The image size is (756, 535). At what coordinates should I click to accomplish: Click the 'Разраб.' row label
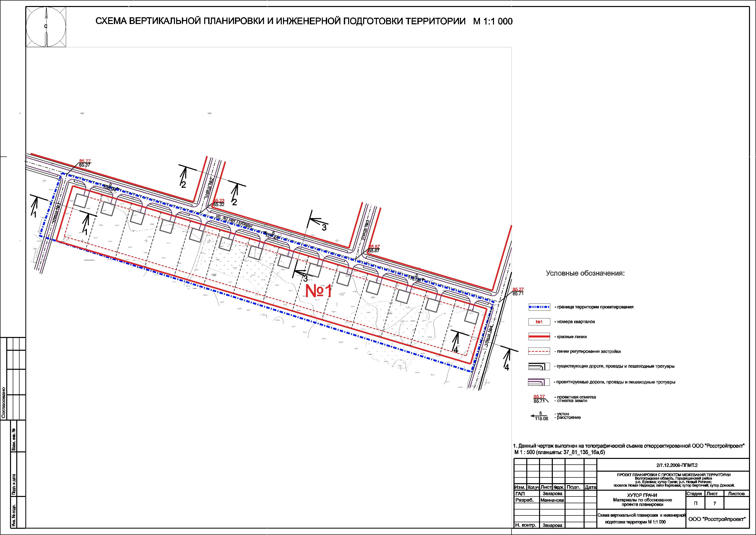524,500
